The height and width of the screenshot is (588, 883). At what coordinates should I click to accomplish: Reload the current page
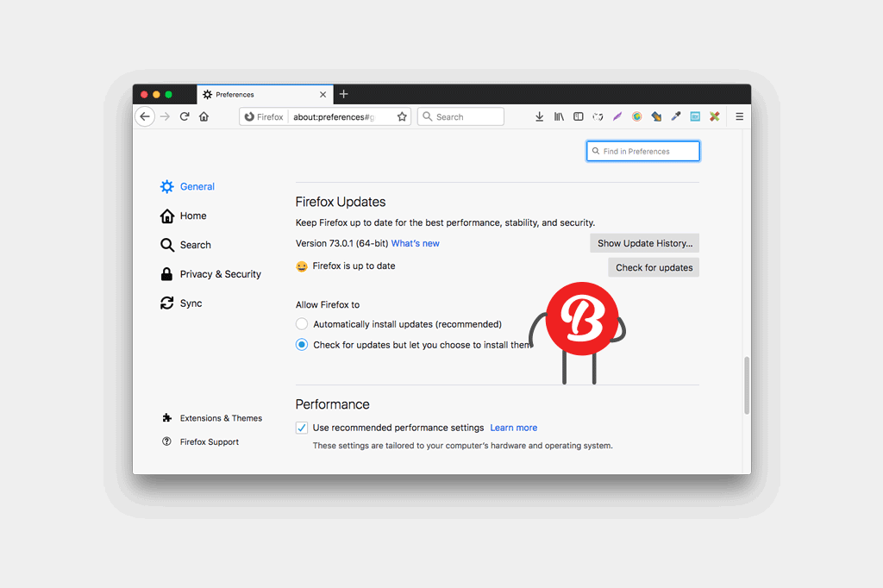point(185,116)
